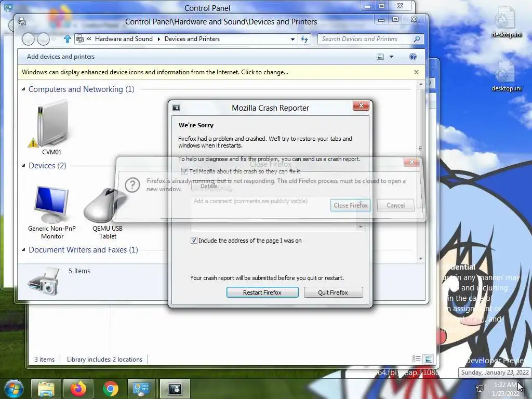The height and width of the screenshot is (399, 532).
Task: Click Add devices and printers
Action: (x=61, y=57)
